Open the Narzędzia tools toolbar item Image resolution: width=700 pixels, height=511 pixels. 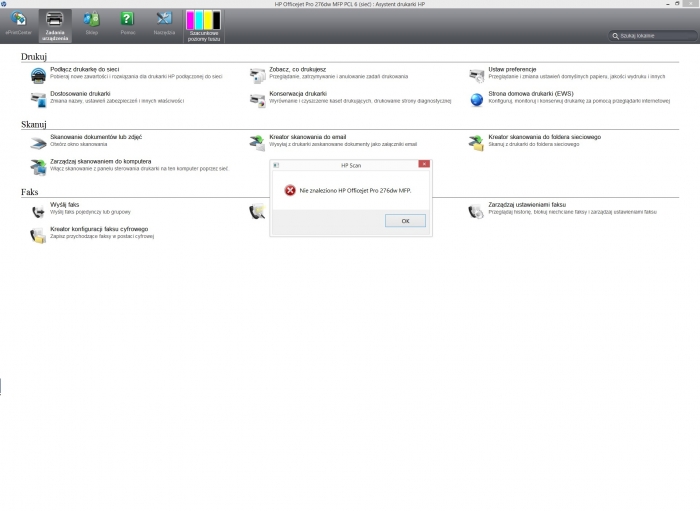coord(164,24)
